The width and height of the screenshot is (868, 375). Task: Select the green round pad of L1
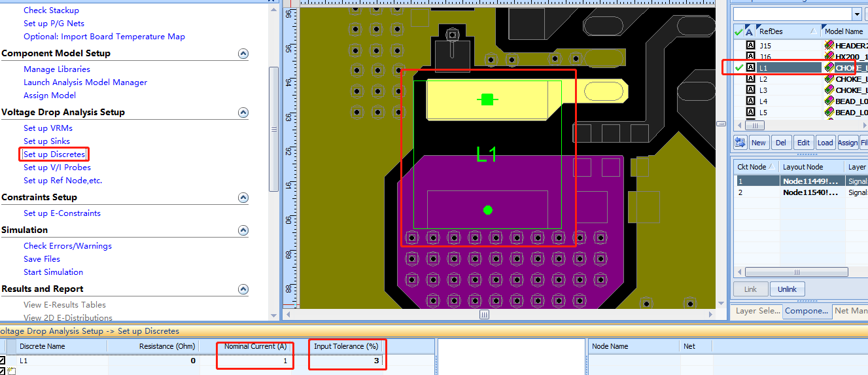point(487,210)
